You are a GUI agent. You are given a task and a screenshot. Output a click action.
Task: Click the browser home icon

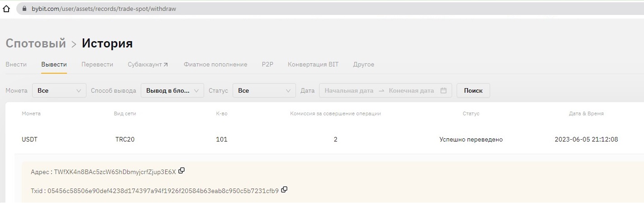pos(6,9)
